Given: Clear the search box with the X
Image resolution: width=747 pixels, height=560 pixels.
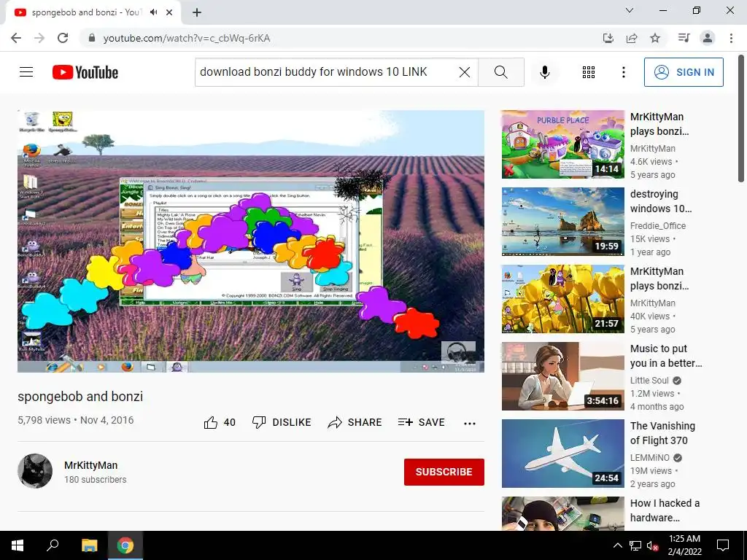Looking at the screenshot, I should pos(465,72).
